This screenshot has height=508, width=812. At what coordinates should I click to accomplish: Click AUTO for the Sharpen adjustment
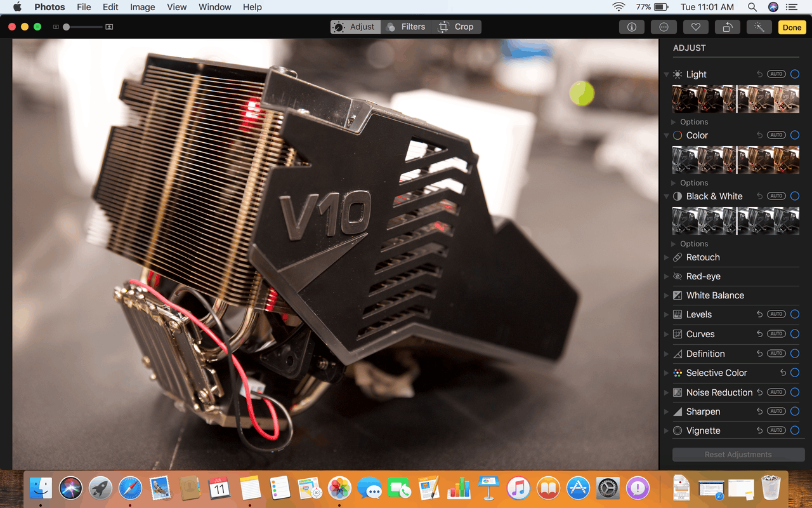coord(776,411)
